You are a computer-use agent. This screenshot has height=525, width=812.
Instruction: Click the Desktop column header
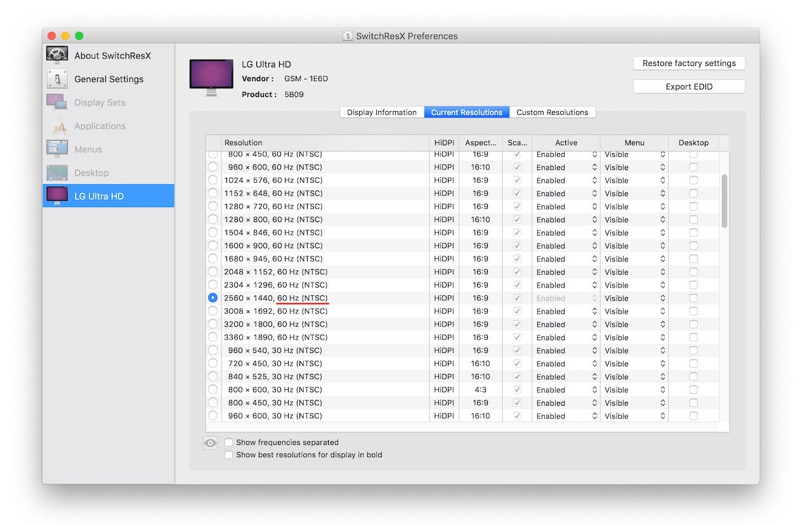click(x=693, y=143)
